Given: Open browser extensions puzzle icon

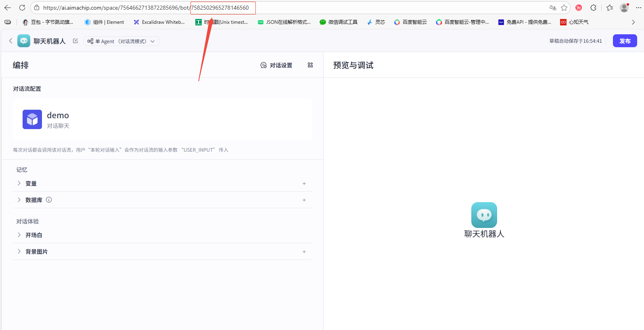Looking at the screenshot, I should coord(593,8).
